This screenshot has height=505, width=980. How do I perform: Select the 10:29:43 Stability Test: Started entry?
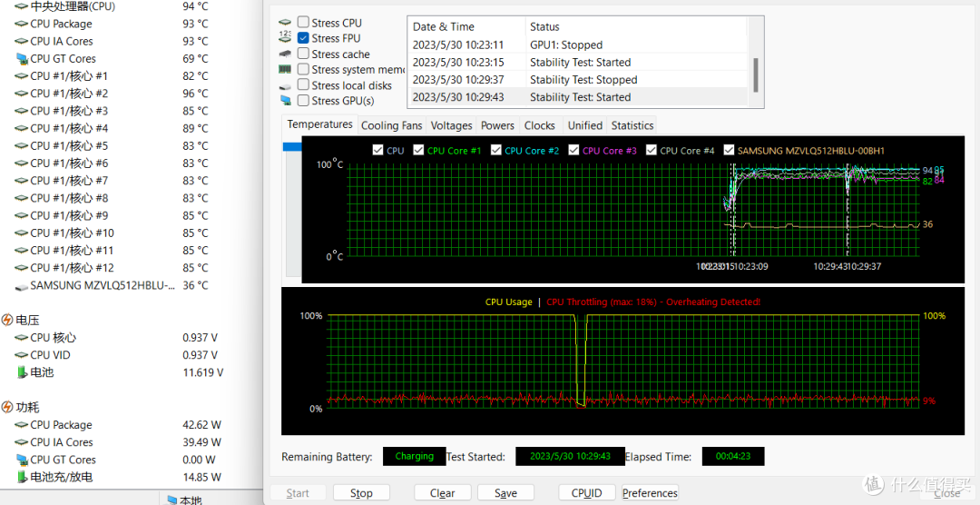578,97
